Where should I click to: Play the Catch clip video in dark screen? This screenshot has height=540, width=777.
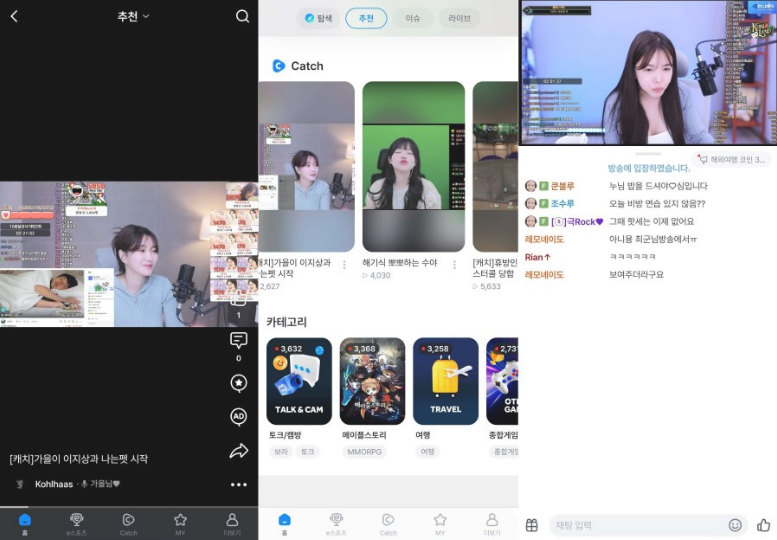pyautogui.click(x=129, y=254)
